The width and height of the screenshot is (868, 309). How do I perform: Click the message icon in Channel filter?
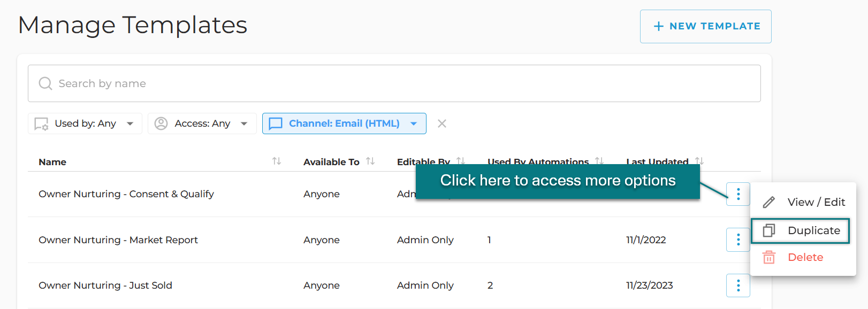[276, 124]
